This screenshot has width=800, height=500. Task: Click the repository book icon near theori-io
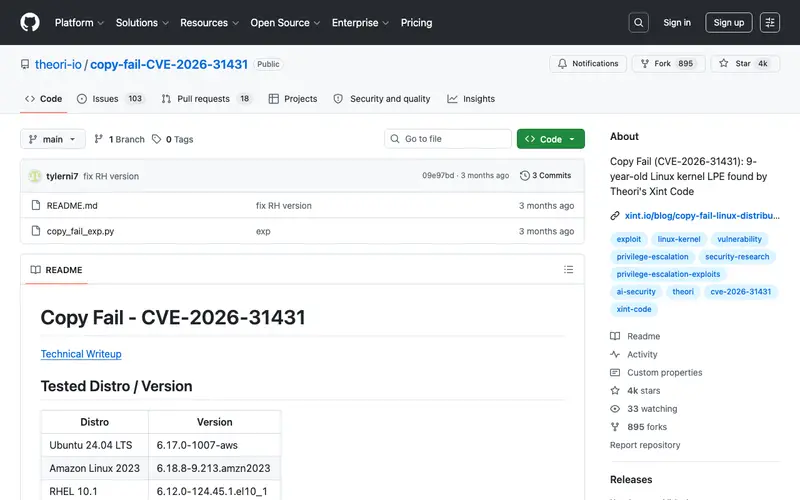(x=25, y=64)
